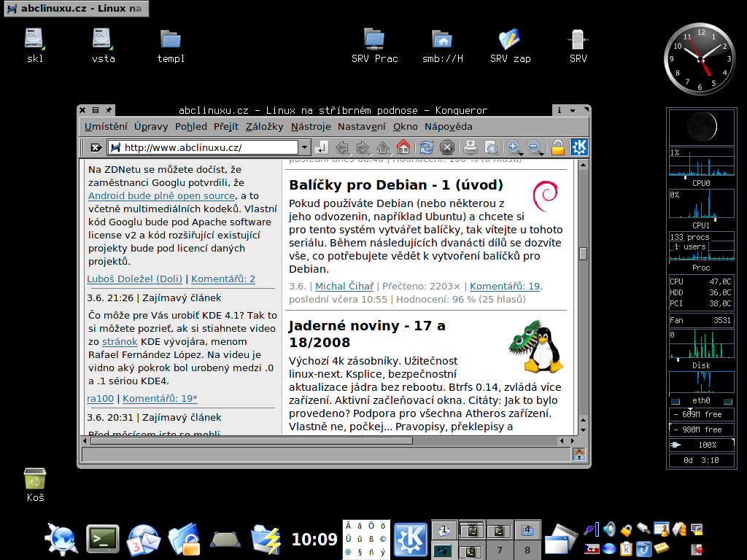Click the yellow padlock security icon
The image size is (747, 560).
(x=558, y=147)
